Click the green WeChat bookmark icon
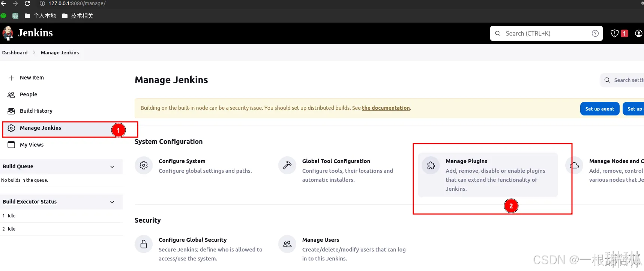The image size is (644, 271). tap(3, 16)
